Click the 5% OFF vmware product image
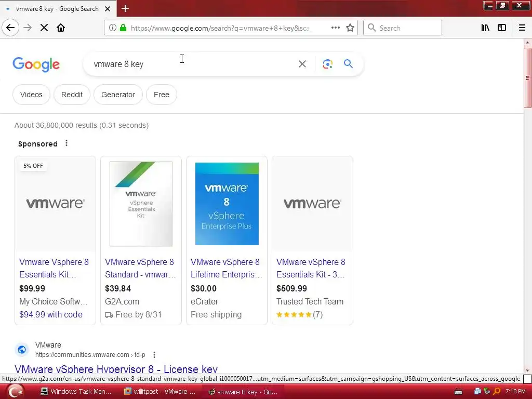 [55, 204]
